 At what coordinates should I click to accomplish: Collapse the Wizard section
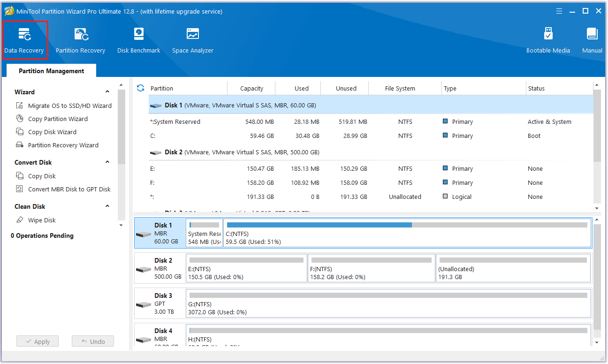pyautogui.click(x=107, y=92)
